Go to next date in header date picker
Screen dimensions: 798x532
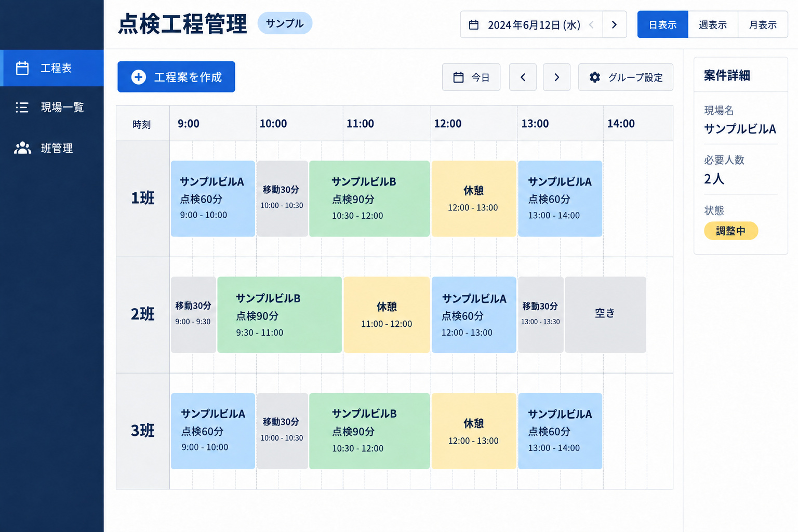click(x=615, y=25)
